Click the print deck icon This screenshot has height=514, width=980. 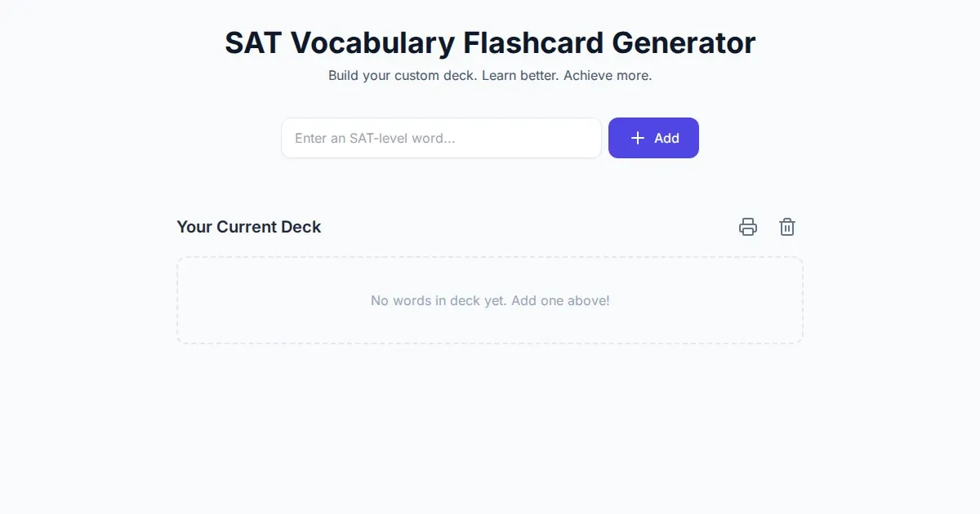pos(748,227)
